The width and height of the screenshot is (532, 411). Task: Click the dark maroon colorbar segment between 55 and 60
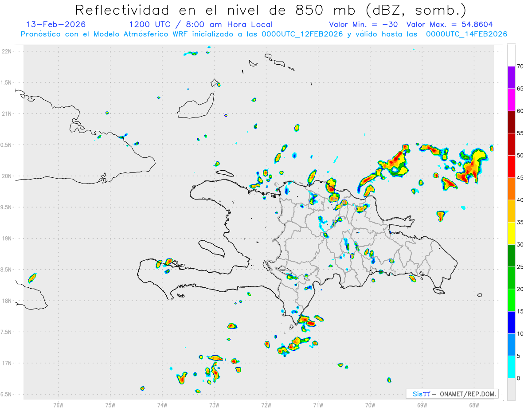tap(511, 122)
